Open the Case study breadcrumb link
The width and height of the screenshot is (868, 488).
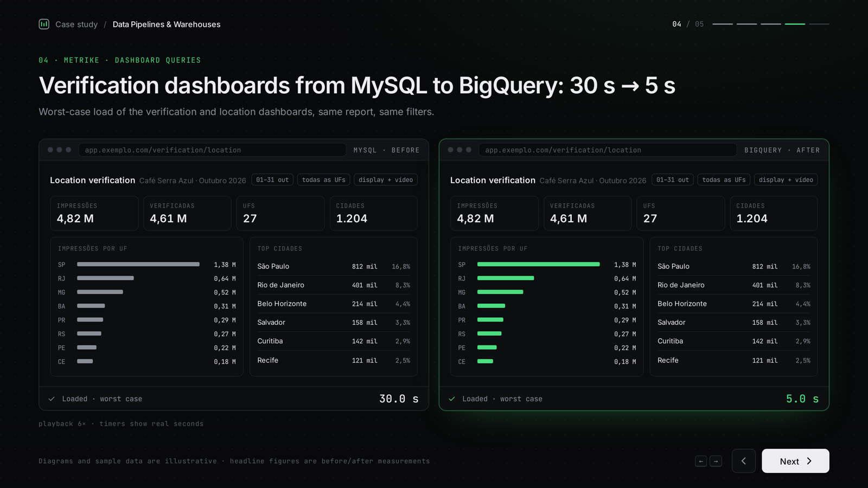tap(76, 24)
